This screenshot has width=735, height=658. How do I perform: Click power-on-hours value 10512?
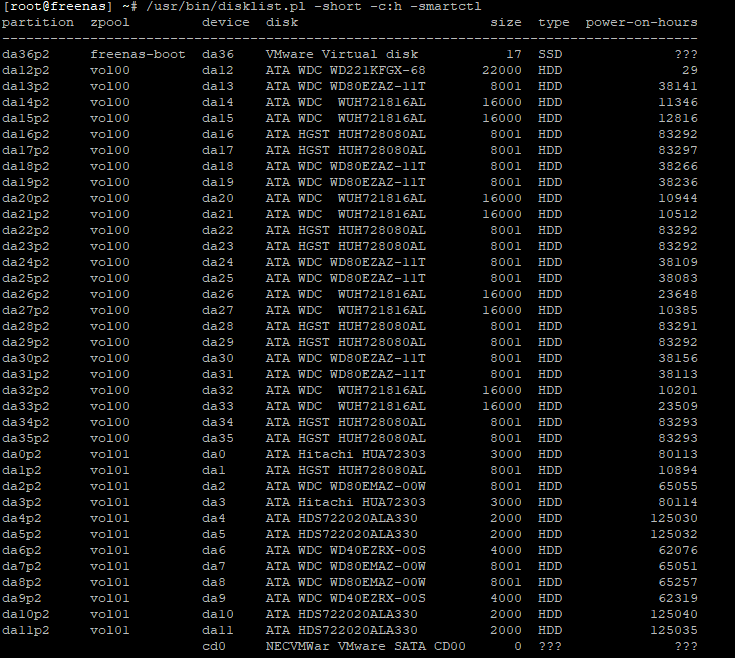pos(678,214)
